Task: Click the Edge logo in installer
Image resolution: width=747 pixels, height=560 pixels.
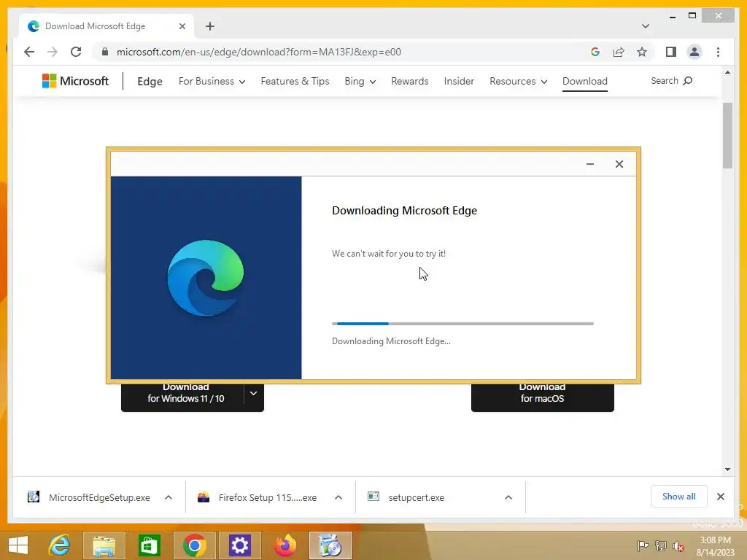Action: coord(206,278)
